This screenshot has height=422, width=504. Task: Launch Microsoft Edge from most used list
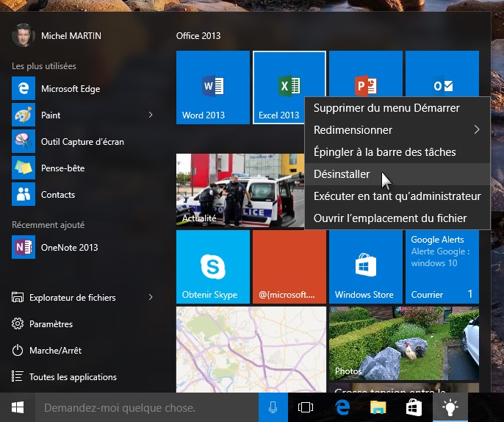70,89
